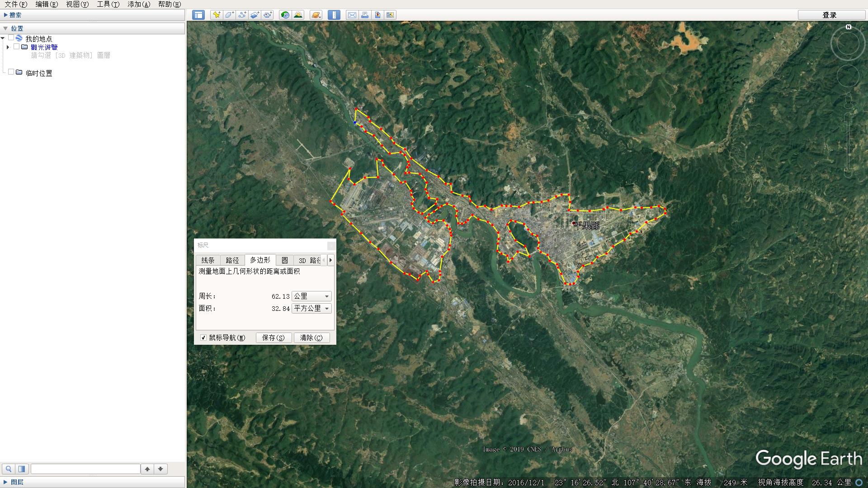868x488 pixels.
Task: Click the zoom slider on map
Action: (848, 145)
